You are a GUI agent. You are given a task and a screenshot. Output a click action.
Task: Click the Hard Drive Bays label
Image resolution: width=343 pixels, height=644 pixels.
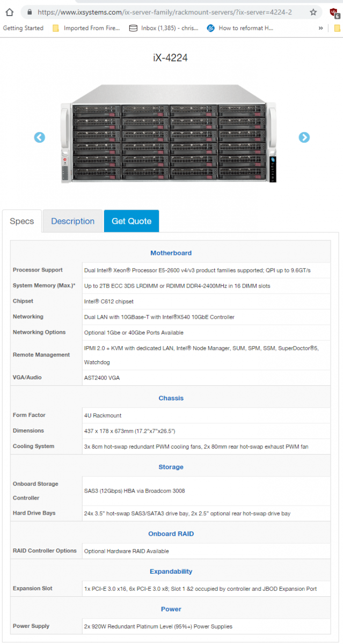point(34,513)
